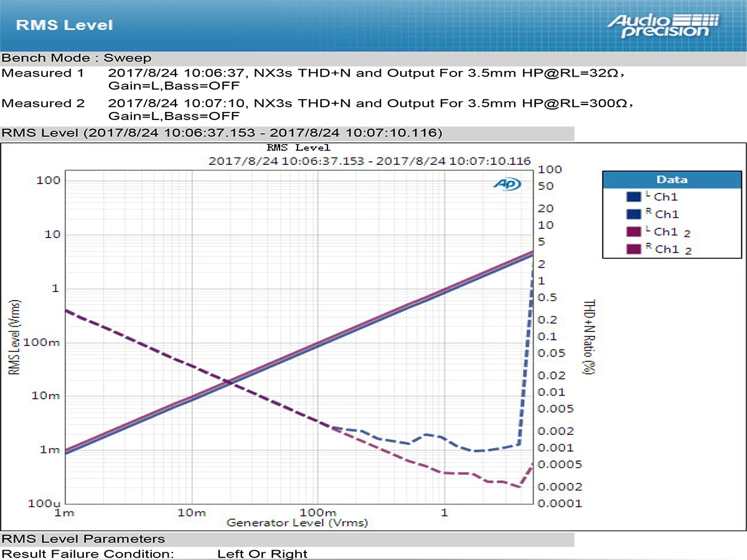This screenshot has height=560, width=747.
Task: Click the Generator Level (Vrms) axis label
Action: (x=297, y=522)
